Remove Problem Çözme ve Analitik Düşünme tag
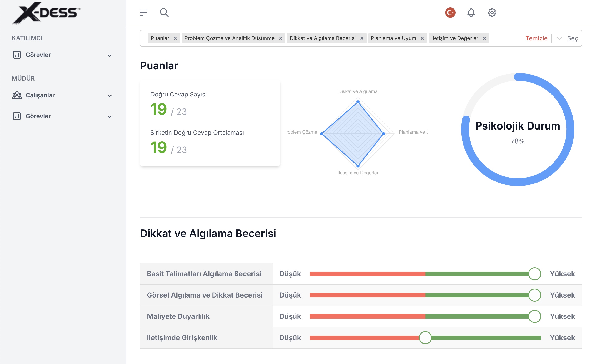Image resolution: width=596 pixels, height=364 pixels. coord(280,38)
